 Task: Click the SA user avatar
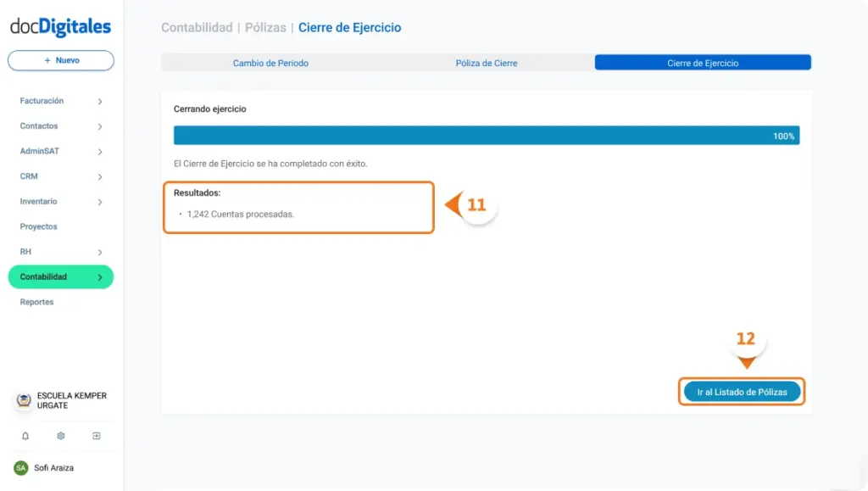20,468
